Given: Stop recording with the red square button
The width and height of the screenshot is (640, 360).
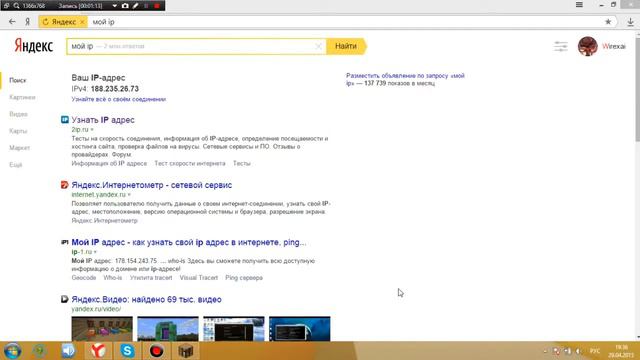Looking at the screenshot, I should tap(157, 6).
